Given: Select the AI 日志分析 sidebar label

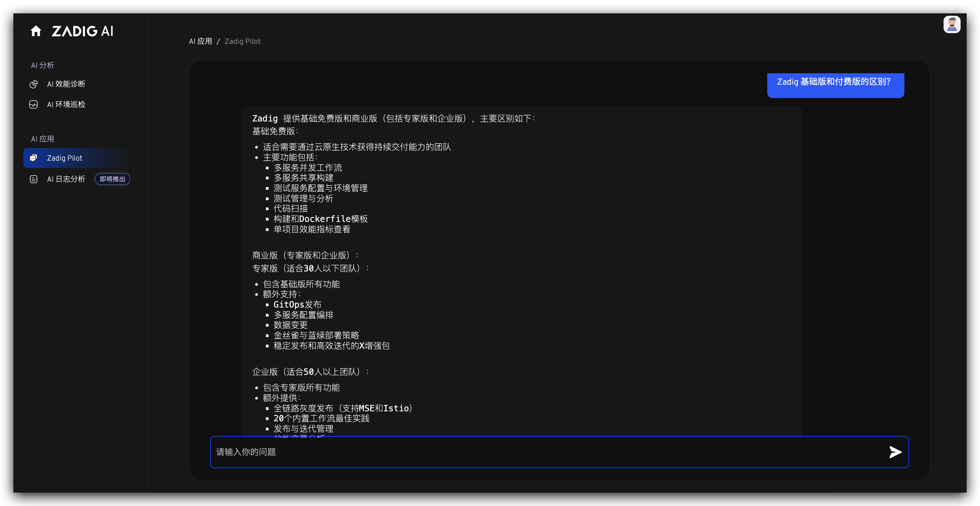Looking at the screenshot, I should [66, 179].
